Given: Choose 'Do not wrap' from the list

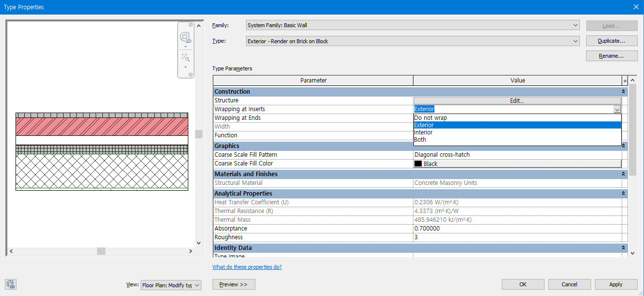Looking at the screenshot, I should click(517, 117).
